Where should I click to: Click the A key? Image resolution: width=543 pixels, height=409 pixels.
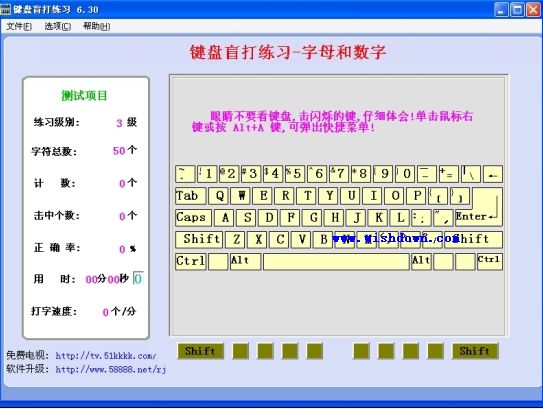point(224,218)
